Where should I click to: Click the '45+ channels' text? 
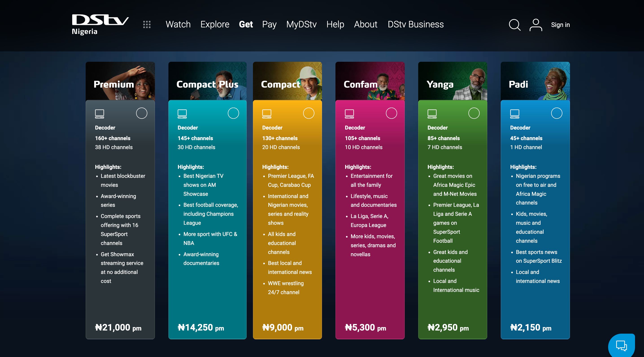tap(526, 138)
